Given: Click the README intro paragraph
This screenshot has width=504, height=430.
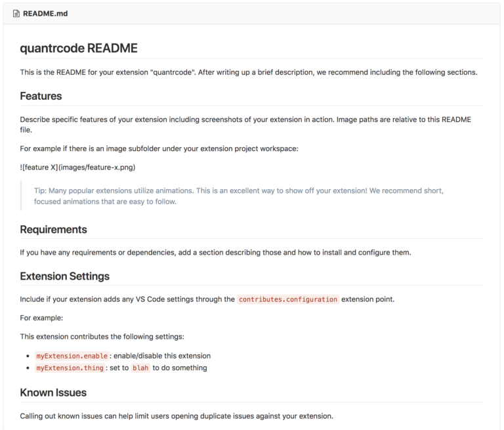Looking at the screenshot, I should [249, 72].
